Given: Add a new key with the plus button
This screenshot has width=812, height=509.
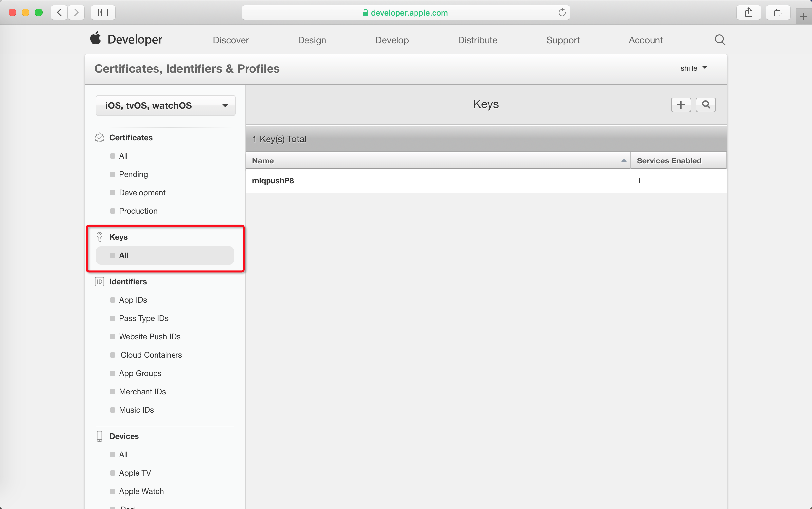Looking at the screenshot, I should (681, 105).
